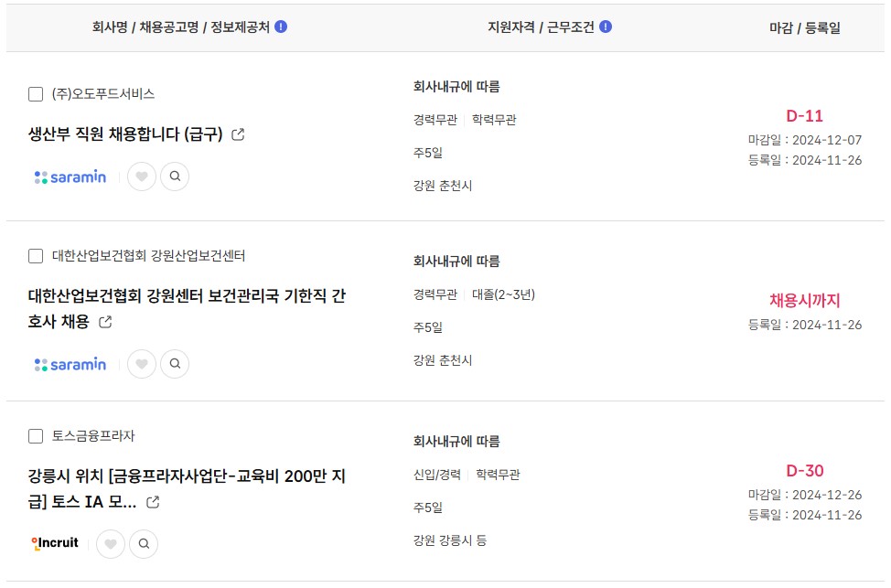Select the 토스금융프라자 checkbox

[x=36, y=436]
